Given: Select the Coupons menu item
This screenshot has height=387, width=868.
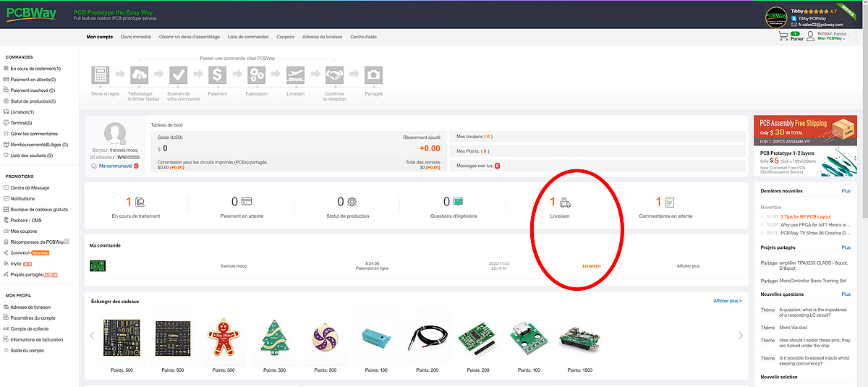Looking at the screenshot, I should coord(286,37).
